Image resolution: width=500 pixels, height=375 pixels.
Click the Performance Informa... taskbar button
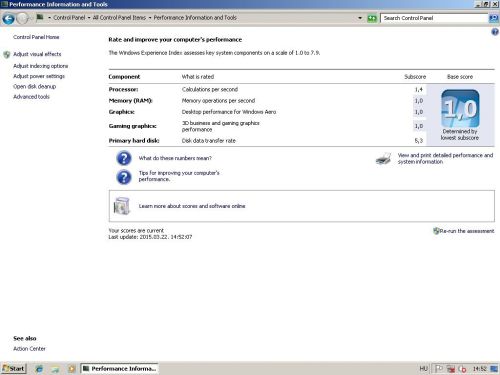[x=119, y=368]
